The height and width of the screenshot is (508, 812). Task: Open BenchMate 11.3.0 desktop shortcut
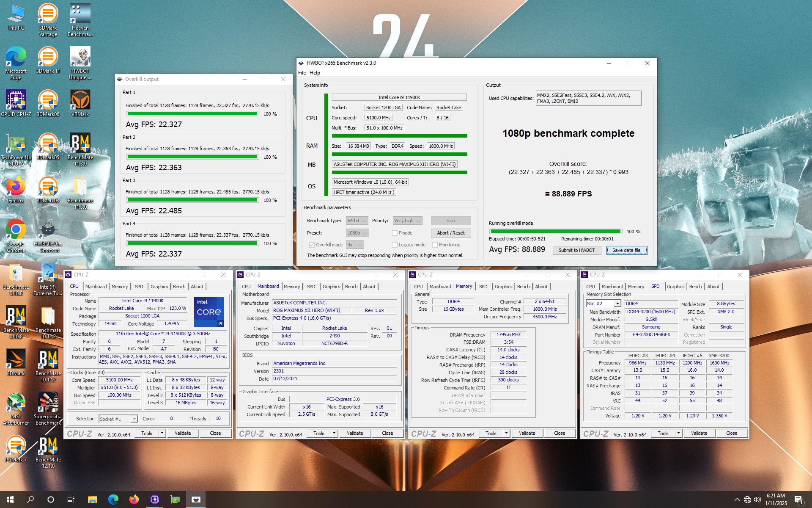click(80, 149)
